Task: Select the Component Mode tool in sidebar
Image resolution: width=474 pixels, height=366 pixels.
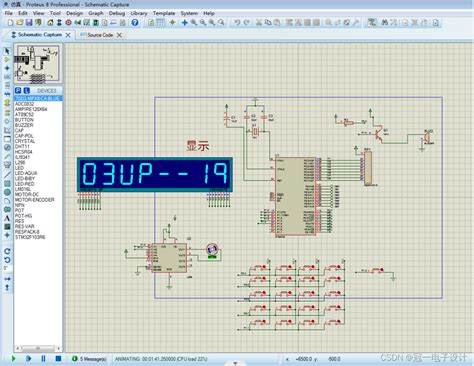Action: click(x=7, y=60)
